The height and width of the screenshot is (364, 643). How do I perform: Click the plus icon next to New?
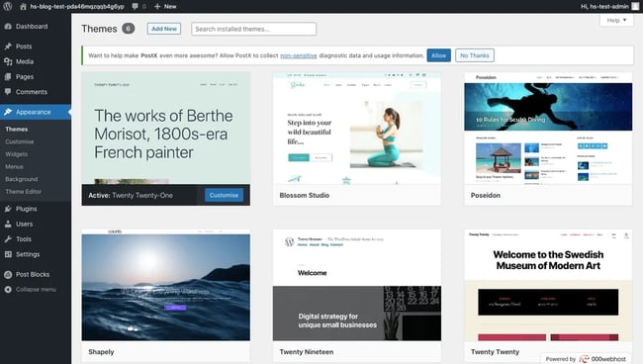157,7
